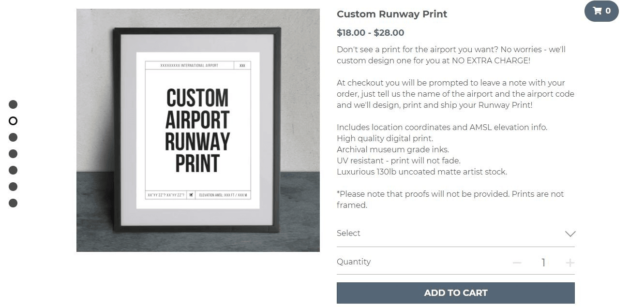Screen dimensions: 644x307
Task: Select the fourth side navigation dot
Action: 13,154
